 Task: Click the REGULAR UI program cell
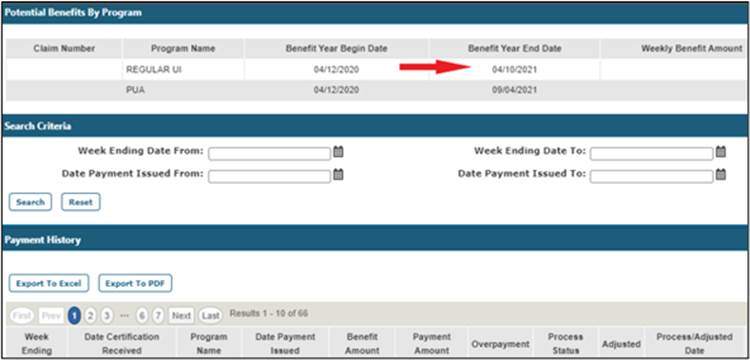pyautogui.click(x=183, y=70)
